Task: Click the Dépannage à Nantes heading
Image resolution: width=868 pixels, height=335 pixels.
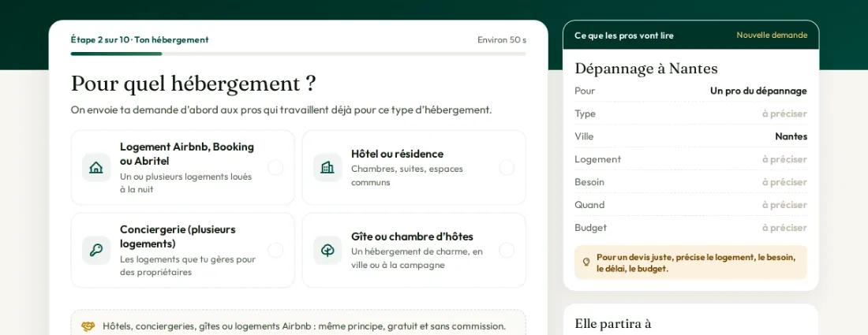Action: pyautogui.click(x=646, y=69)
